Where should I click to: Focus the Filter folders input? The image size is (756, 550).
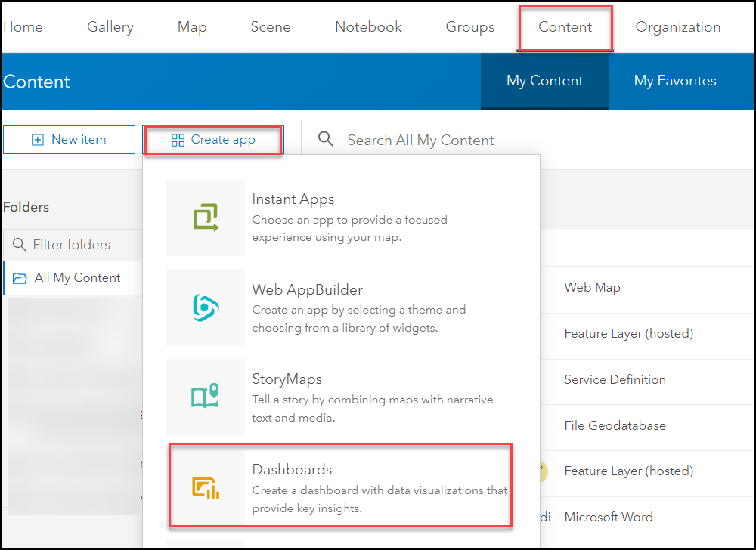pos(73,245)
